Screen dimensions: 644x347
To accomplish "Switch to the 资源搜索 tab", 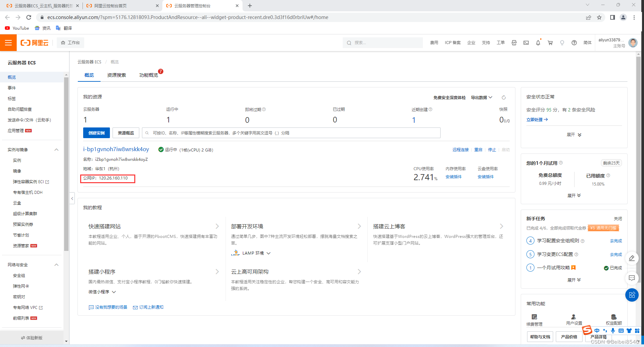I will pyautogui.click(x=117, y=75).
